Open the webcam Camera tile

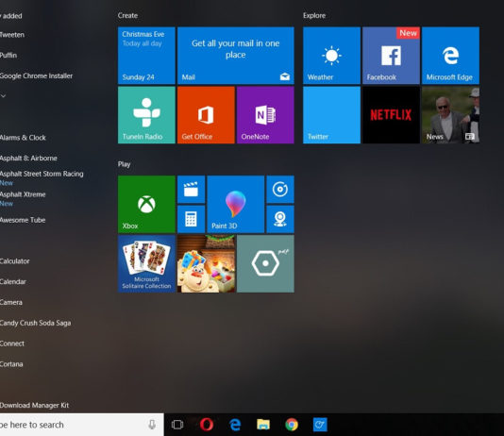(280, 219)
